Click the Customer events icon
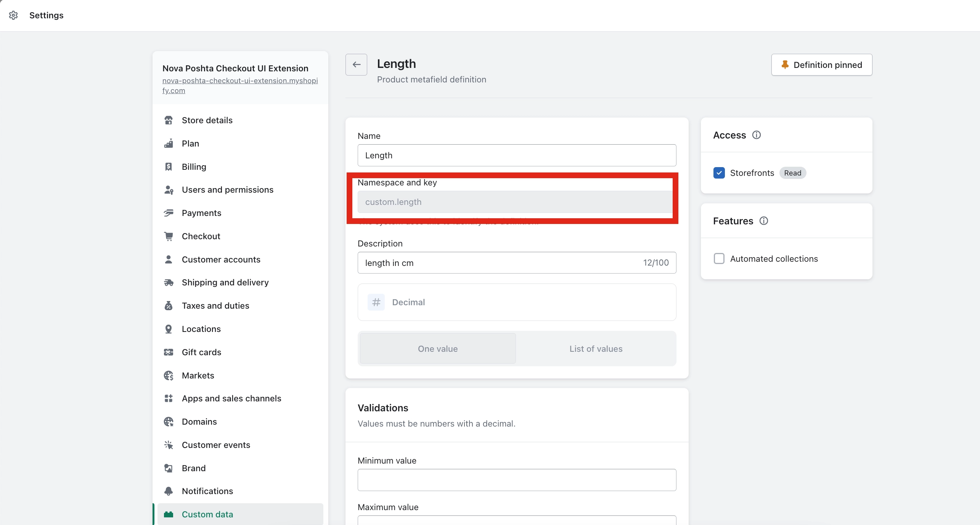This screenshot has width=980, height=525. click(x=169, y=445)
